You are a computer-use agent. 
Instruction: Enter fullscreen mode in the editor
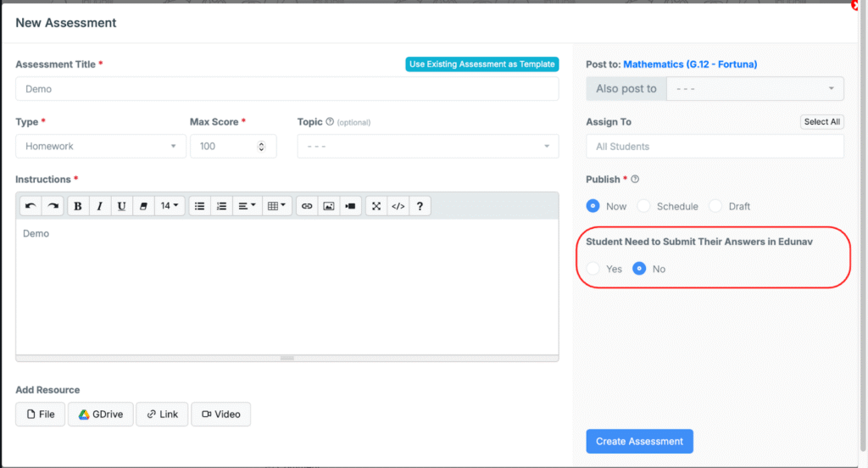(x=376, y=206)
